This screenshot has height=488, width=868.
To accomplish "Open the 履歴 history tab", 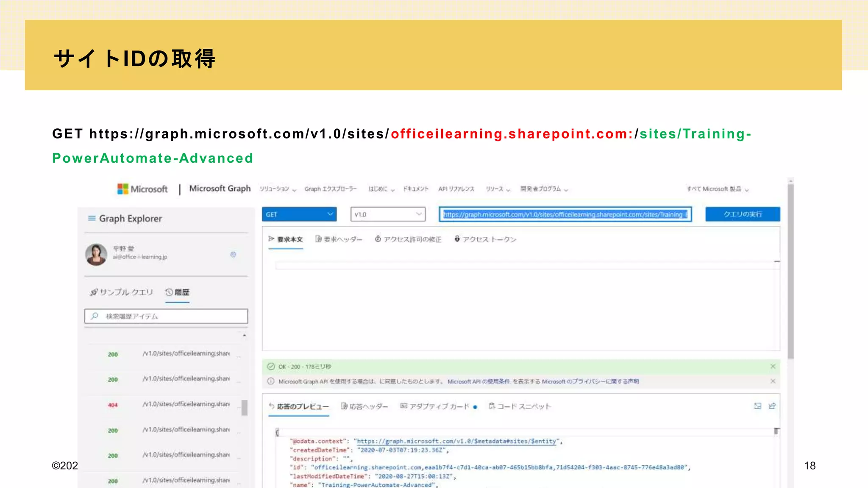I will (x=178, y=292).
